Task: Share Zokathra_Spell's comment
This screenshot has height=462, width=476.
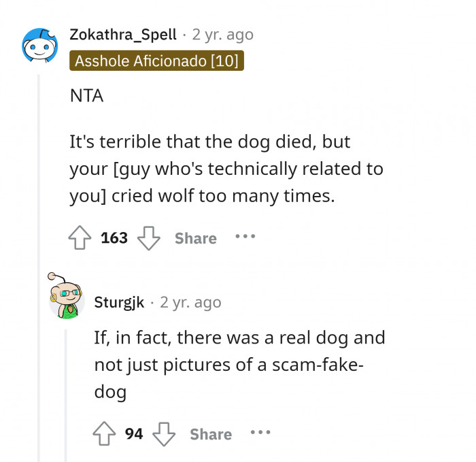Action: [195, 238]
